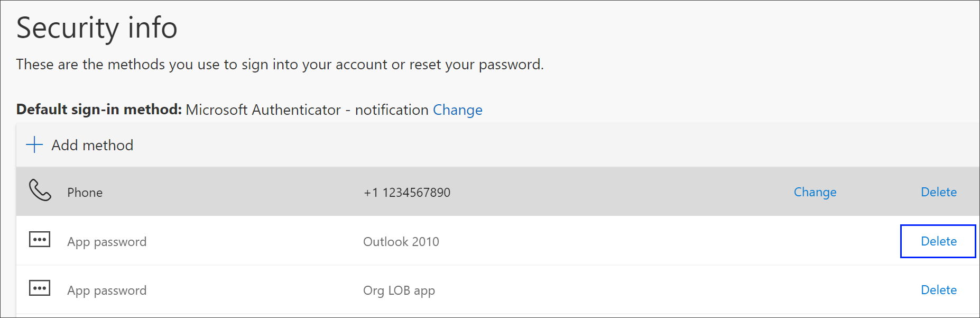
Task: Delete the Phone sign-in method
Action: click(x=939, y=192)
